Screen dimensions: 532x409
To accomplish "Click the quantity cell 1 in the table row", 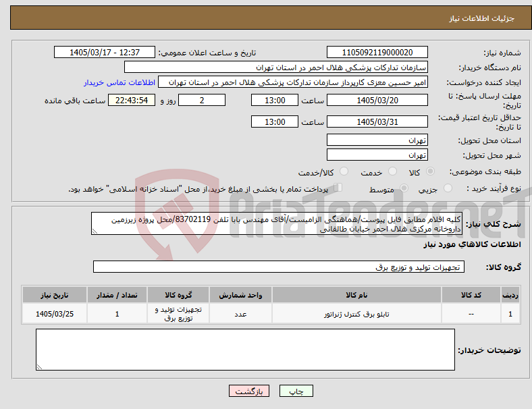I will (x=117, y=314).
